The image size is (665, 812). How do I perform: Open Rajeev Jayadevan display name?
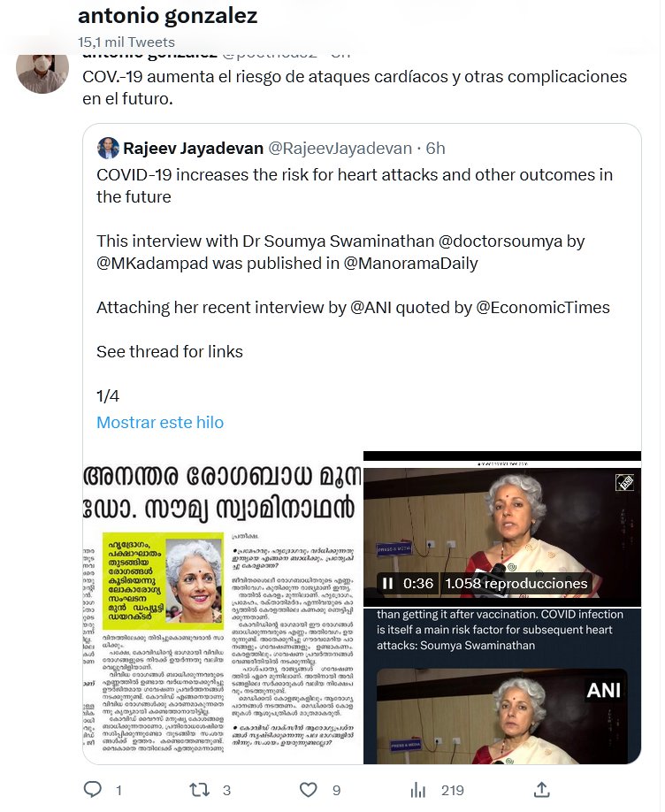click(x=193, y=149)
